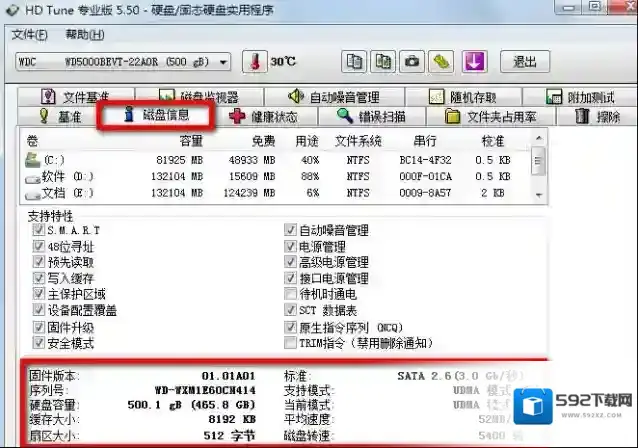
Task: Click the purple download arrow icon
Action: point(474,62)
